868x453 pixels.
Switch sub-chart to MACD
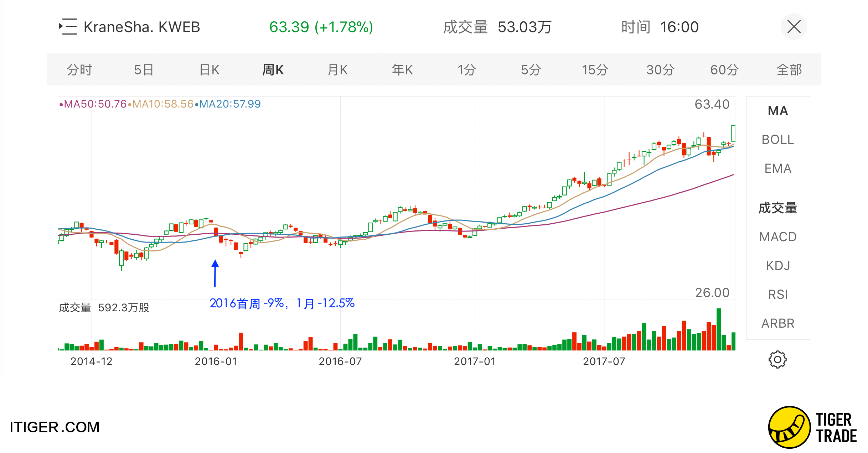[x=777, y=237]
